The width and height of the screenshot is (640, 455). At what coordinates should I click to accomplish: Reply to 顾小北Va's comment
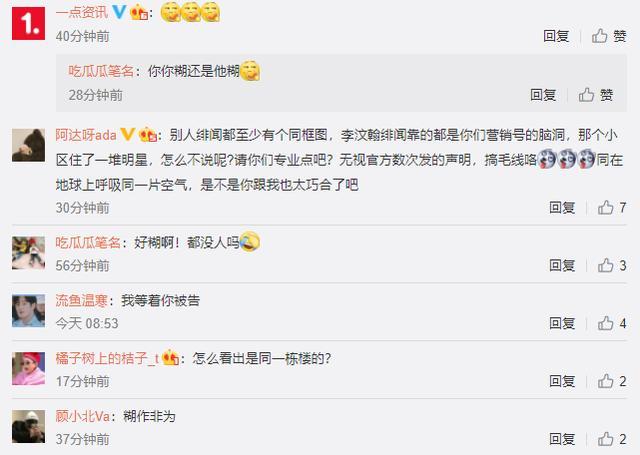[562, 439]
